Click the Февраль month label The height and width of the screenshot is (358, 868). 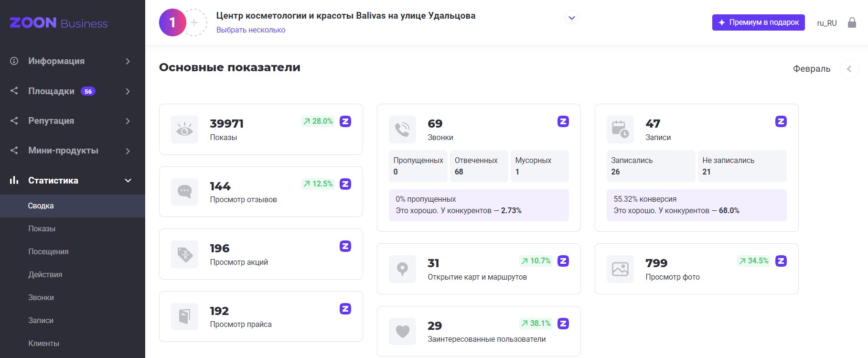click(x=812, y=69)
